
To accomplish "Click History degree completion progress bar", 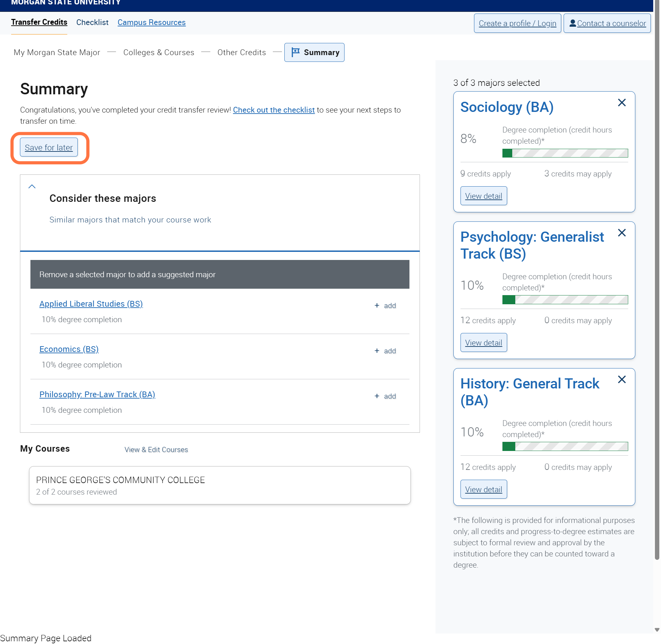I will [565, 447].
